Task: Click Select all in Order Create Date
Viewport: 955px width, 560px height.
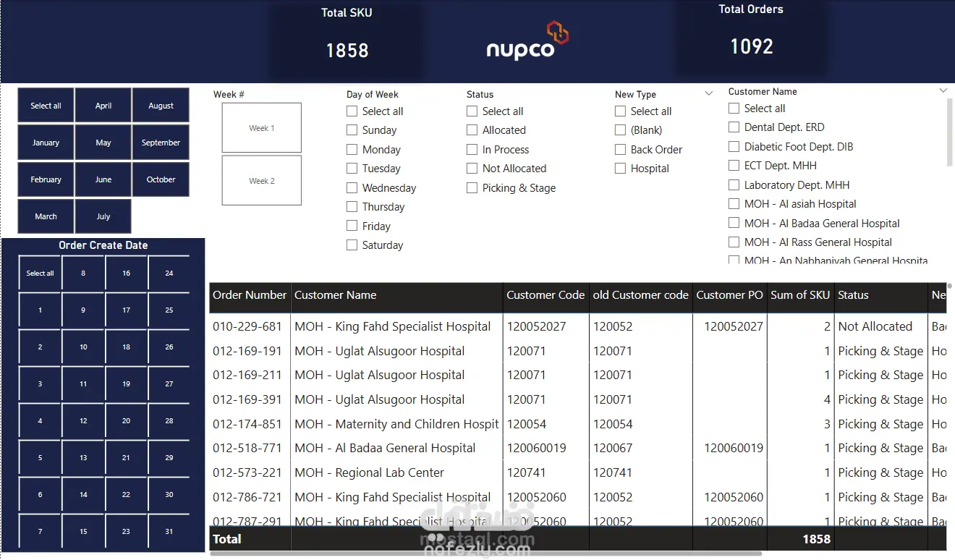Action: click(x=40, y=273)
